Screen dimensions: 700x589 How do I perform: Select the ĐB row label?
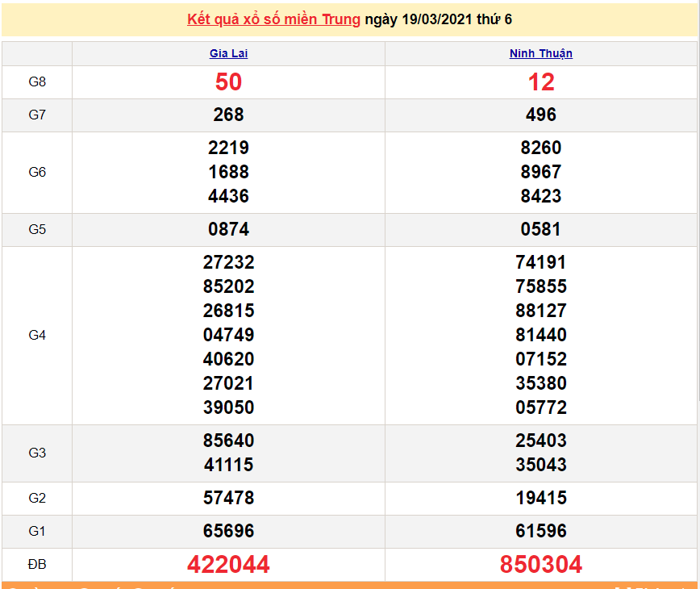37,565
